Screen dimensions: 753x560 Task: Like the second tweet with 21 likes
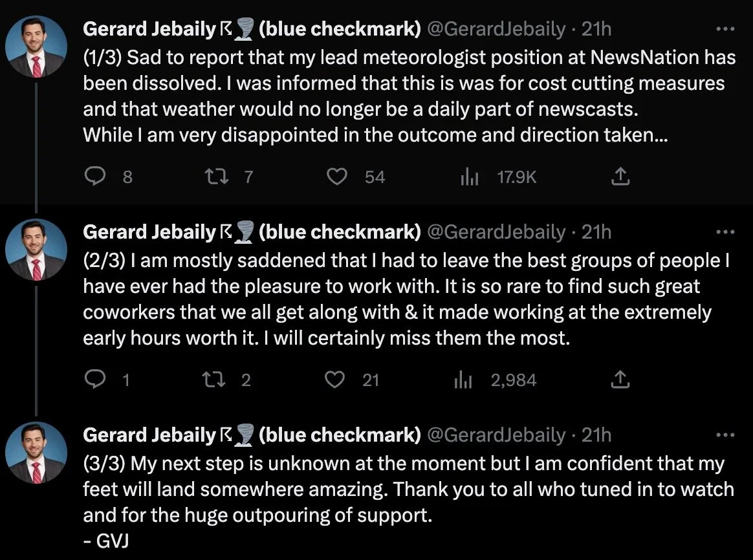334,380
